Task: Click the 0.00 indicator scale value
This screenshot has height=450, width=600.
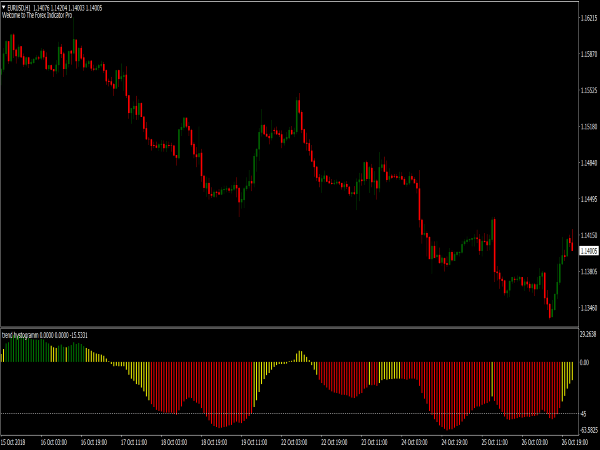Action: pos(584,362)
